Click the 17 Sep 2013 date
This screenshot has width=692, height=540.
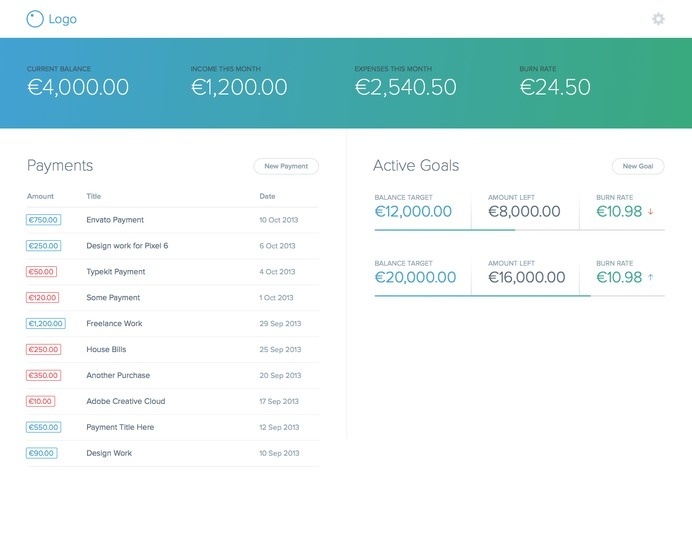279,401
